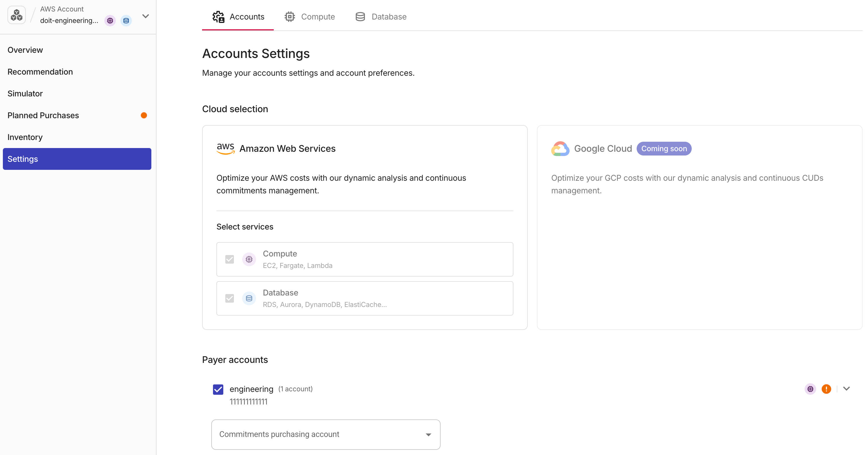Click the Amazon Web Services card title
Image resolution: width=868 pixels, height=455 pixels.
(x=288, y=148)
